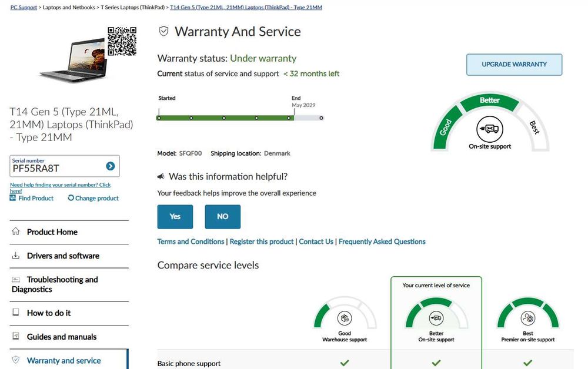Answer NO to helpful feedback
The height and width of the screenshot is (369, 588).
(x=223, y=217)
